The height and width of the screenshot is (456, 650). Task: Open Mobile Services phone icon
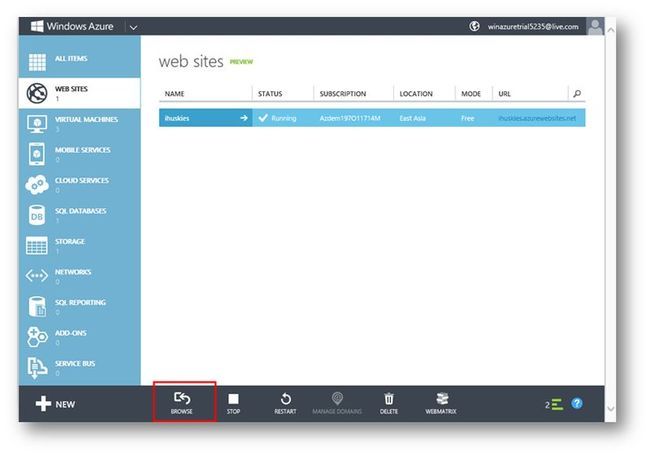pos(37,154)
